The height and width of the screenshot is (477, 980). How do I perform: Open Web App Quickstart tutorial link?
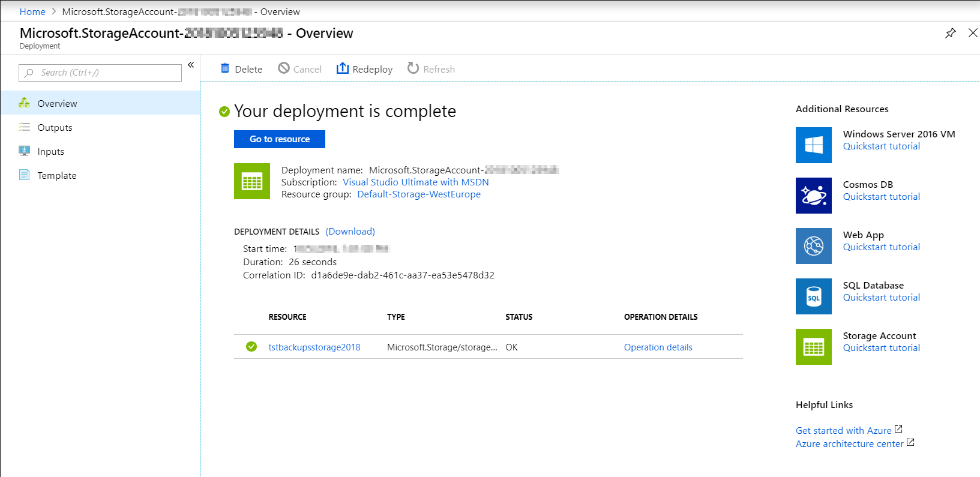tap(882, 247)
